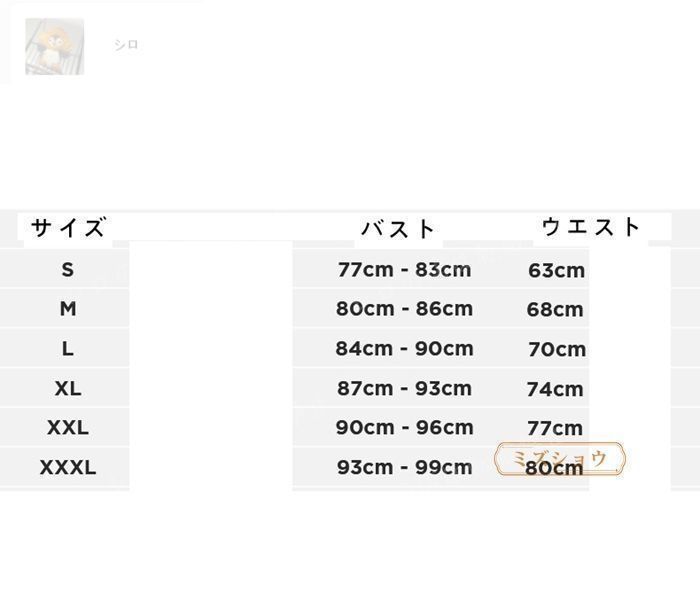Click the サイズ column header
Image resolution: width=700 pixels, height=601 pixels.
tap(69, 228)
